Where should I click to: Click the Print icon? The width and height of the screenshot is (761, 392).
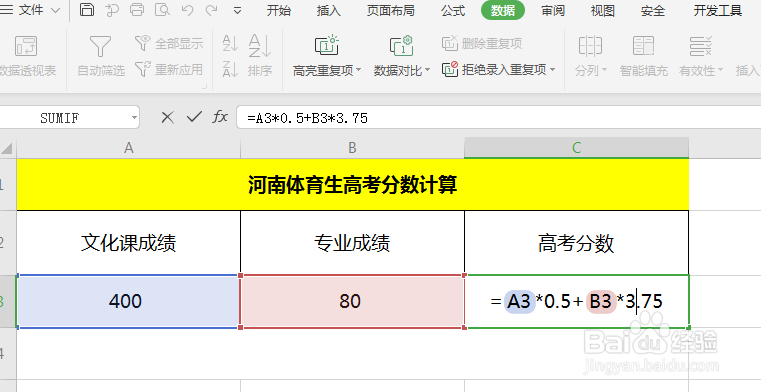point(137,10)
